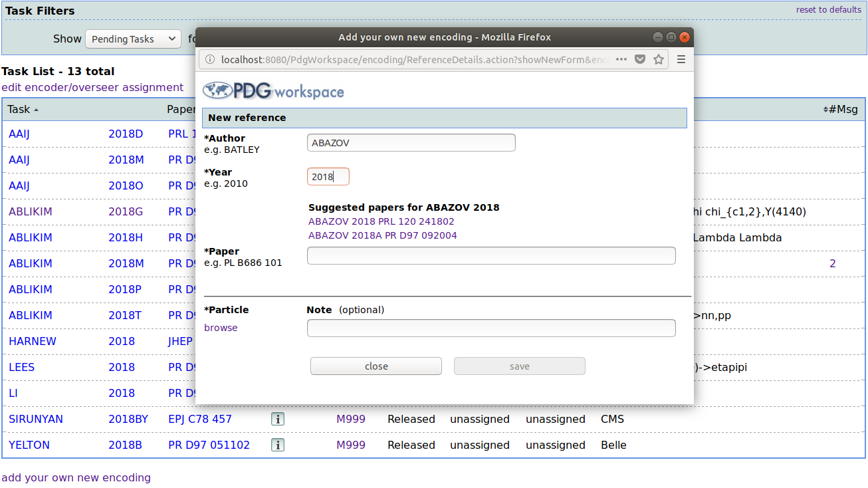Open the 2018BY year link

(x=128, y=419)
